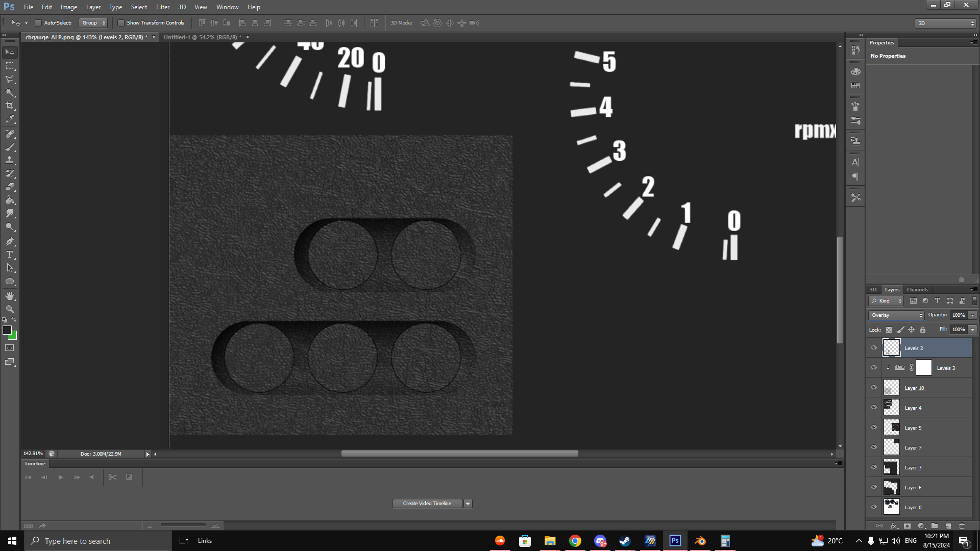Select the Hand tool
The height and width of the screenshot is (551, 980).
click(x=10, y=296)
